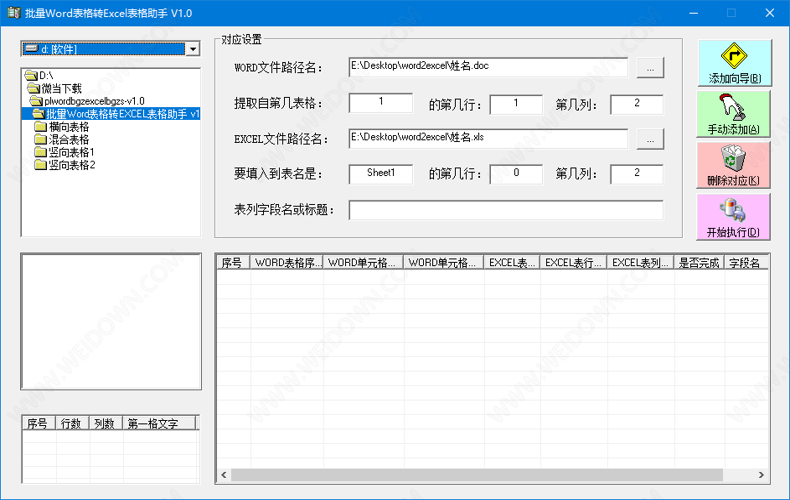This screenshot has width=790, height=500.
Task: Select the D:\ root folder
Action: point(40,76)
